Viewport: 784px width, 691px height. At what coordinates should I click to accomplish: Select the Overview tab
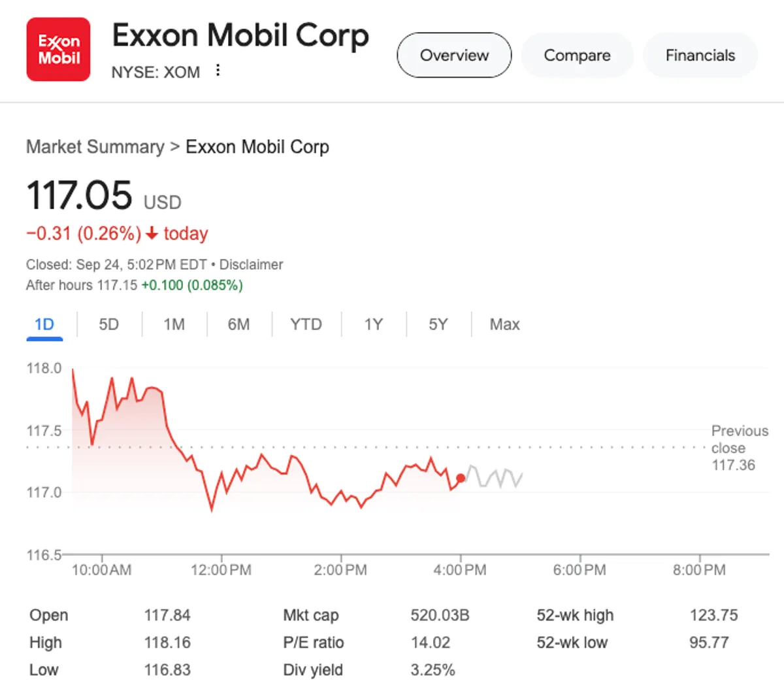[x=454, y=56]
